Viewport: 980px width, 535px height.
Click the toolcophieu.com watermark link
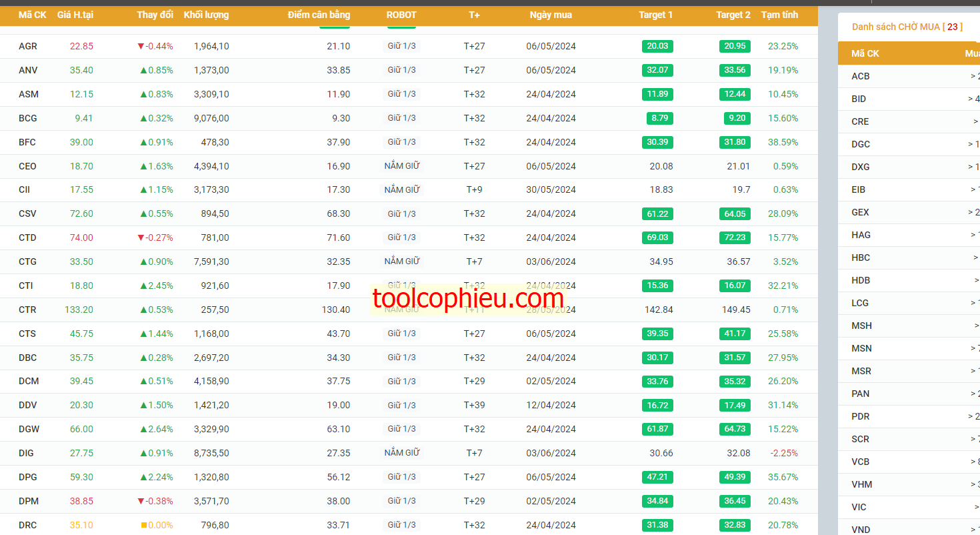point(469,298)
